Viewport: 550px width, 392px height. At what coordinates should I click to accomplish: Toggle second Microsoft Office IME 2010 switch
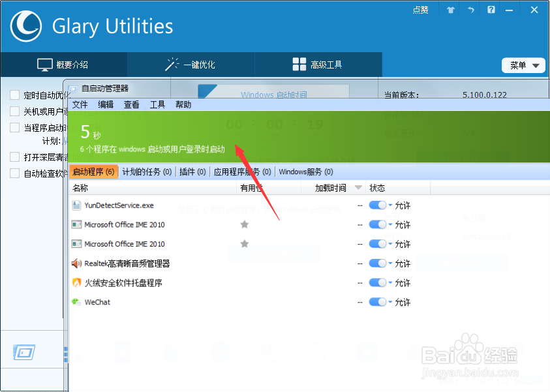coord(377,244)
